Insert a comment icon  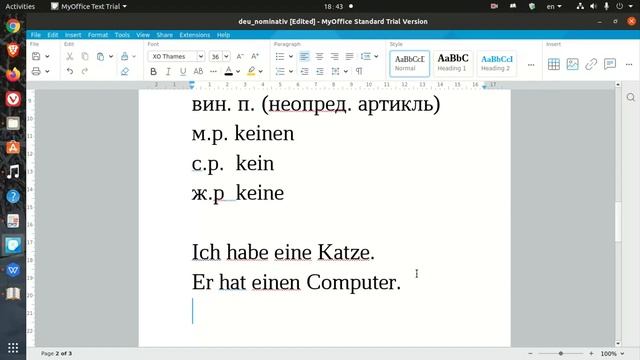click(610, 64)
